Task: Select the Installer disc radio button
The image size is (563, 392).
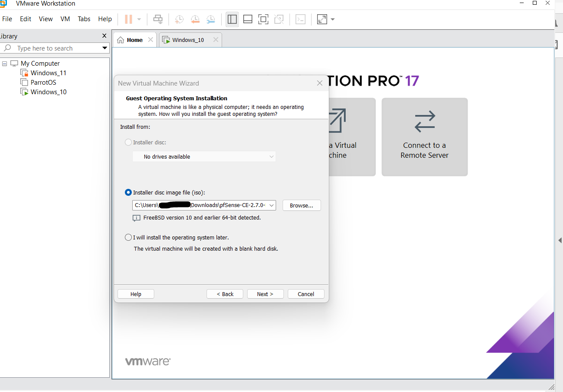Action: [x=128, y=142]
